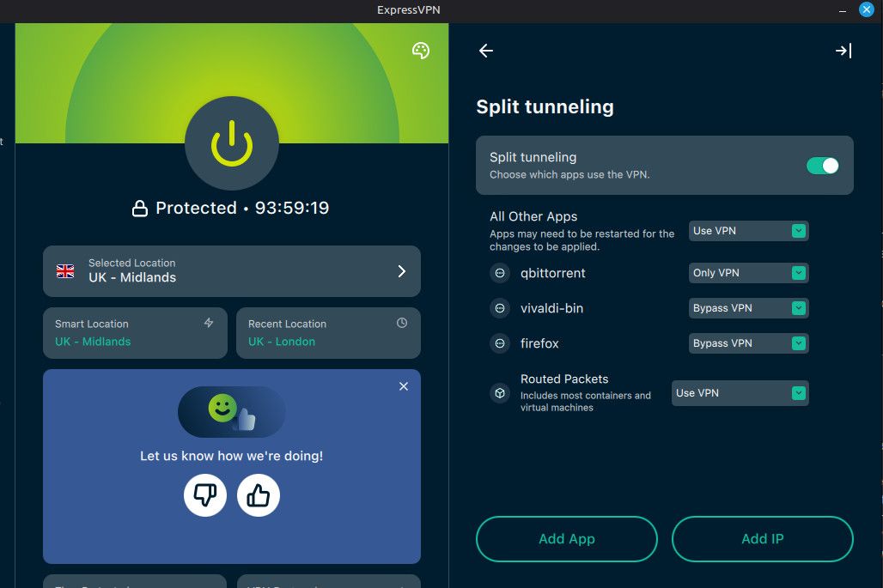Click the smiley thumbs-up illustration
The height and width of the screenshot is (588, 883).
coord(231,412)
